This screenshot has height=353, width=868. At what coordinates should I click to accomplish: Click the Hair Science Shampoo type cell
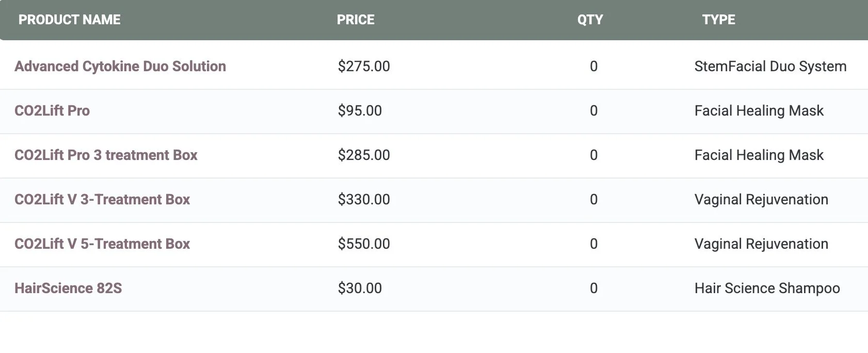coord(767,288)
